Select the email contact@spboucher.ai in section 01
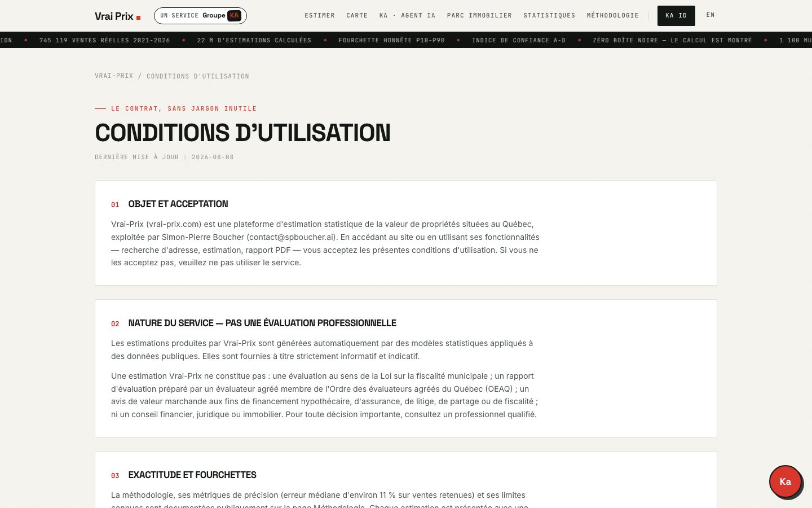This screenshot has height=508, width=812. click(291, 237)
